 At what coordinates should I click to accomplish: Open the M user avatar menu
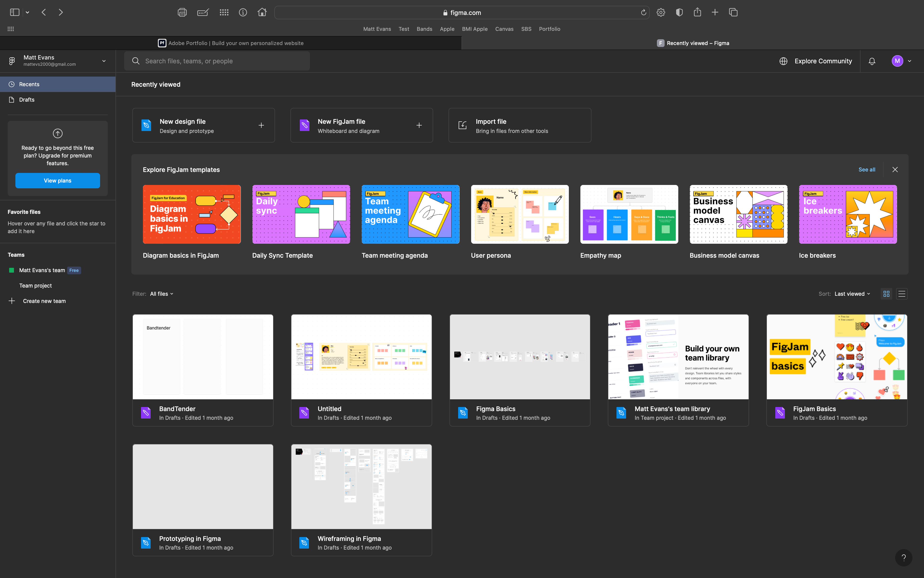[901, 61]
